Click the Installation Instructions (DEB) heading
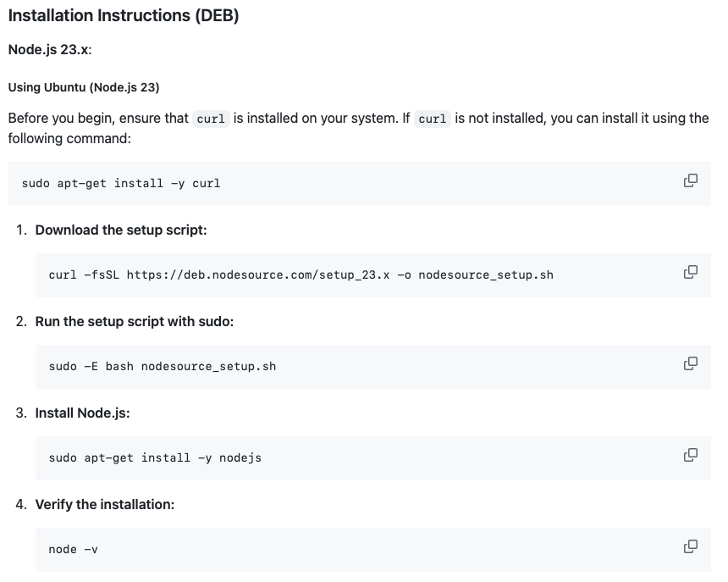Screen dimensions: 728x582 pyautogui.click(x=124, y=16)
